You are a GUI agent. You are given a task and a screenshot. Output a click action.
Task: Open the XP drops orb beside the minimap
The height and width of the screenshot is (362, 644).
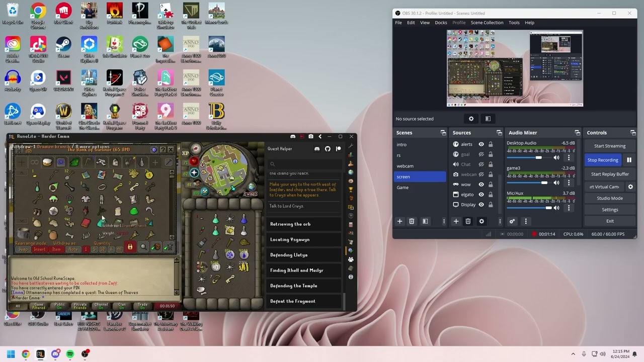(185, 153)
